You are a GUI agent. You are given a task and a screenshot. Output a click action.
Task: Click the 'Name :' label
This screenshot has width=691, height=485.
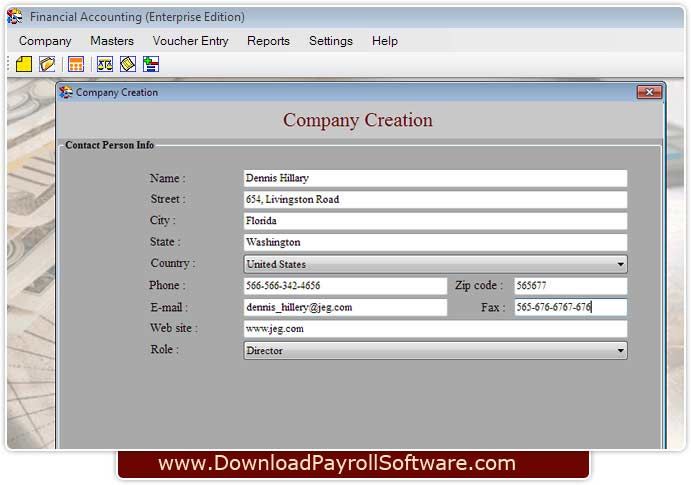point(167,178)
